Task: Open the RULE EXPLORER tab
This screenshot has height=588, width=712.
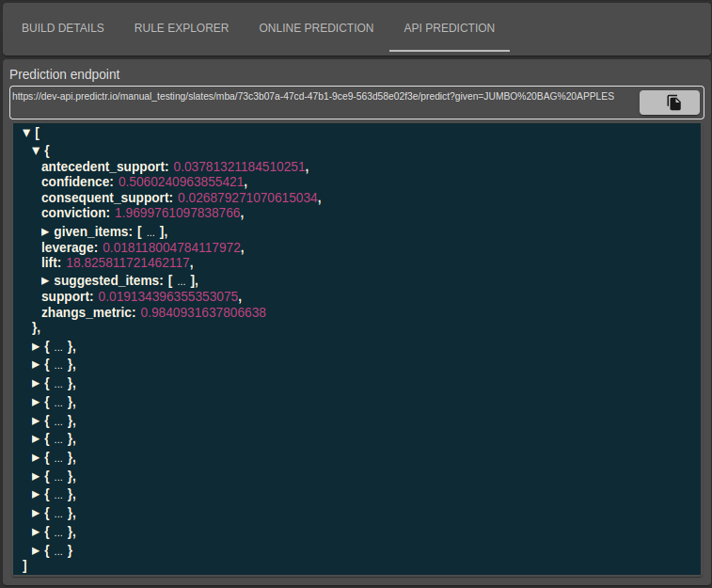Action: tap(182, 28)
